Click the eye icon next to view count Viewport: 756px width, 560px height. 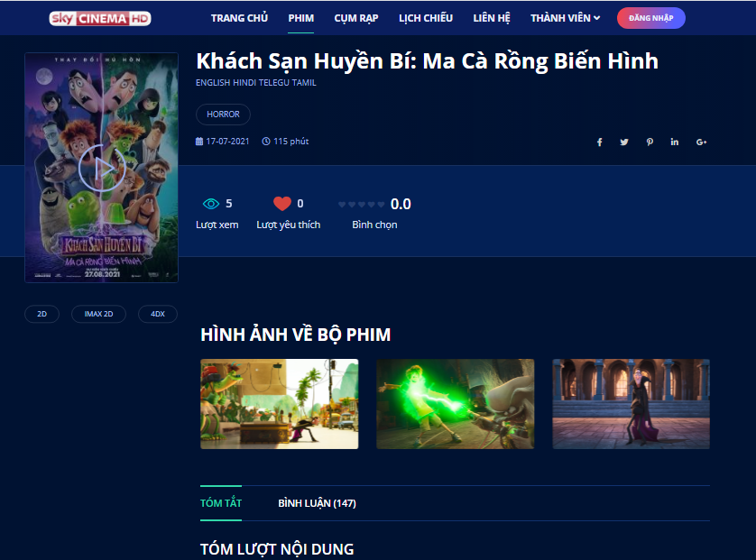tap(211, 203)
